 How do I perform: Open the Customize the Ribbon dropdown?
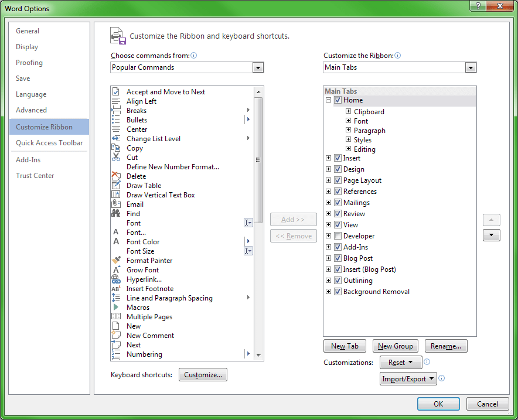click(471, 67)
